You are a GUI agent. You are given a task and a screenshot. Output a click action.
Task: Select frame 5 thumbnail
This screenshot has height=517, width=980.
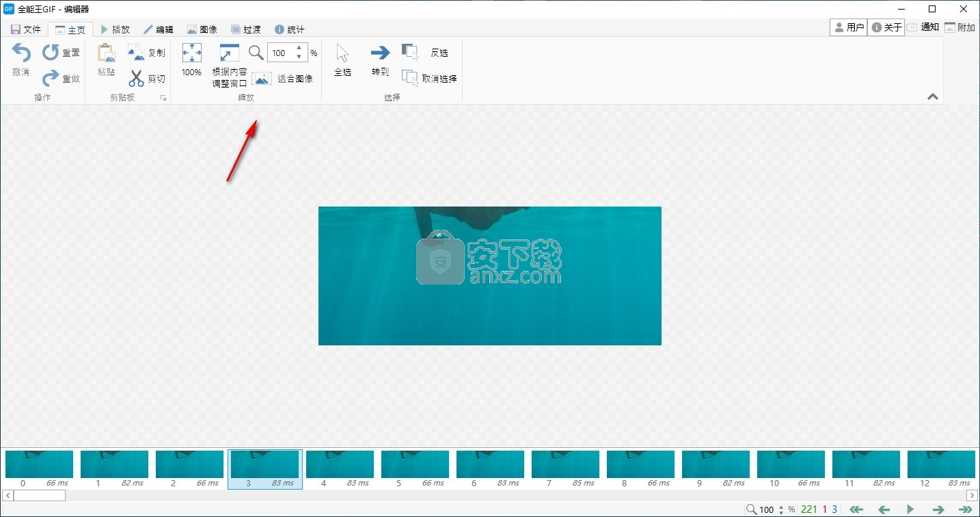pos(415,469)
